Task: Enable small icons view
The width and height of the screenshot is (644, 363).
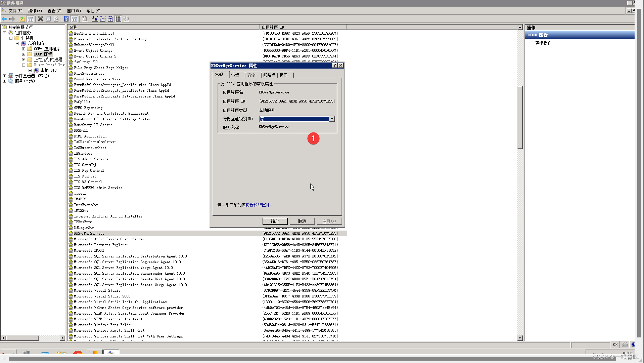Action: click(x=103, y=19)
